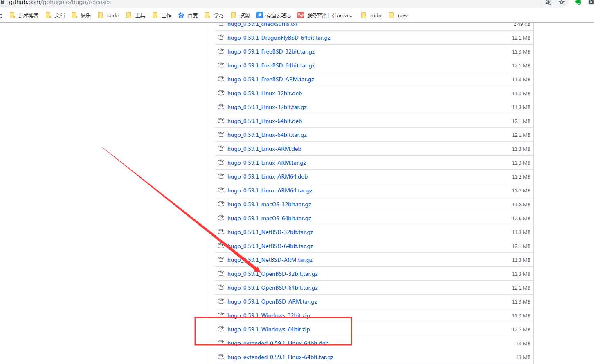The height and width of the screenshot is (364, 594).
Task: Open the 服务容器 Laravel bookmark
Action: (326, 16)
